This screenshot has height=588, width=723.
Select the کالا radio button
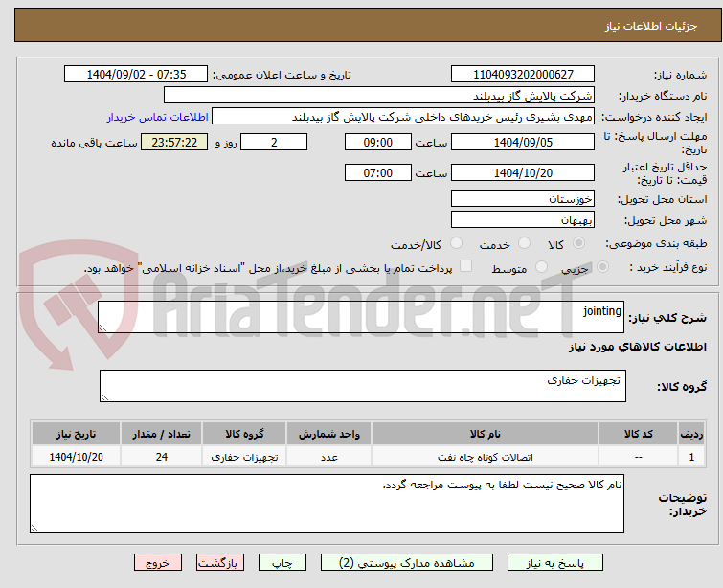[578, 243]
